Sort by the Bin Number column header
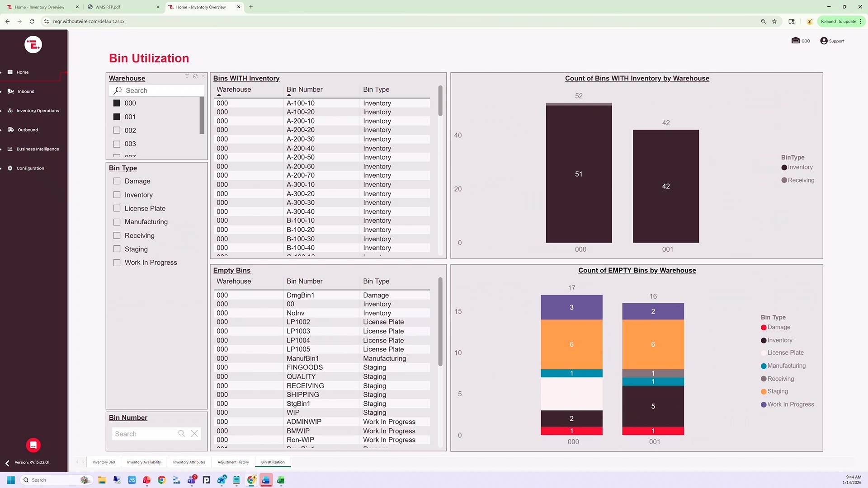 pyautogui.click(x=304, y=89)
